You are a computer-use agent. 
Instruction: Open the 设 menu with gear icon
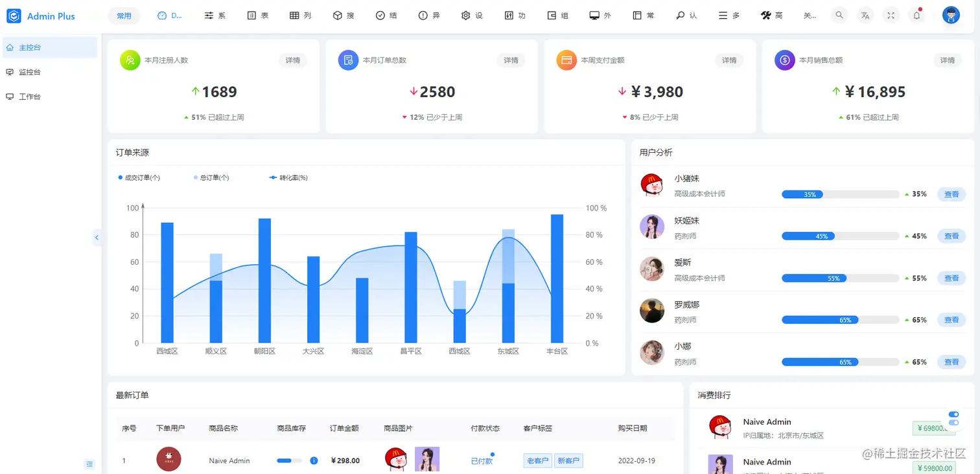472,16
